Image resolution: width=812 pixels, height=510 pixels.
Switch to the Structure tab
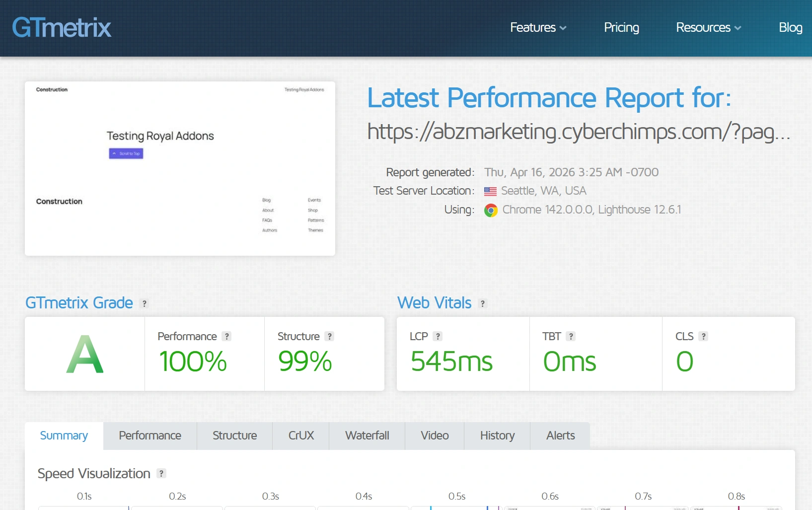click(x=235, y=436)
